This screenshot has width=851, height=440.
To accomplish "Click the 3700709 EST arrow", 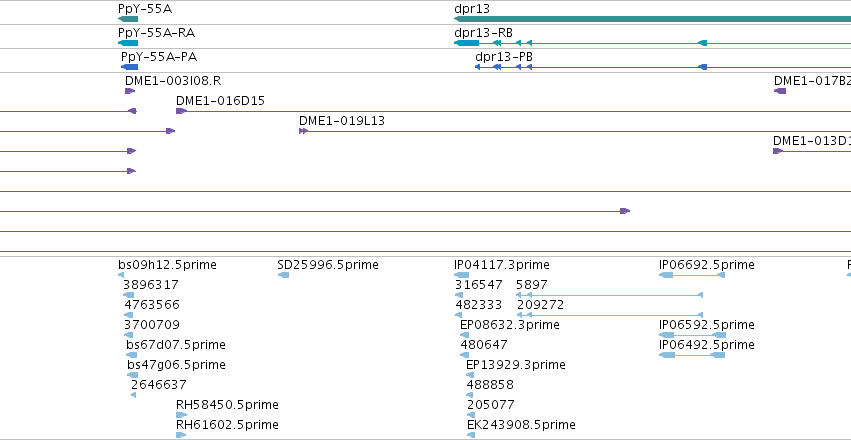I will 129,335.
